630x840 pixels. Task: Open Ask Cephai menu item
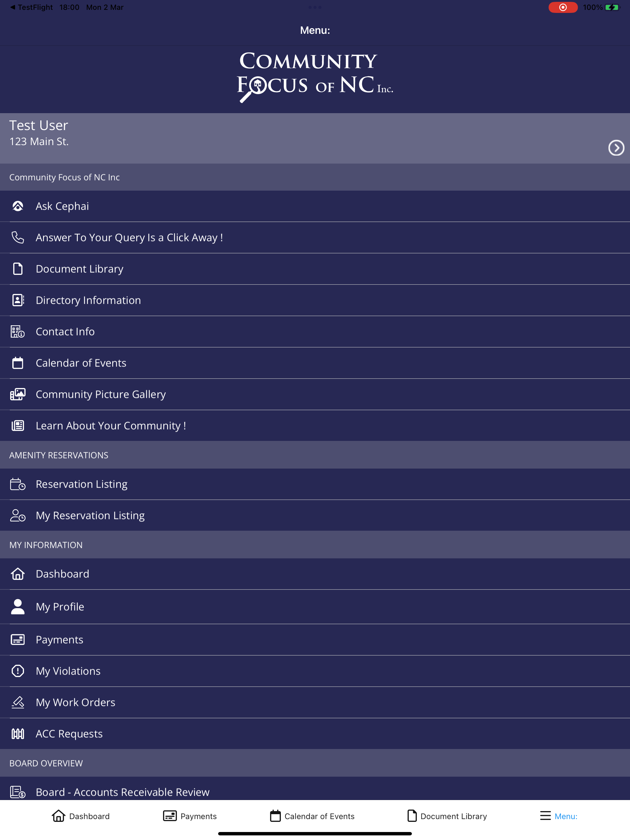point(315,206)
